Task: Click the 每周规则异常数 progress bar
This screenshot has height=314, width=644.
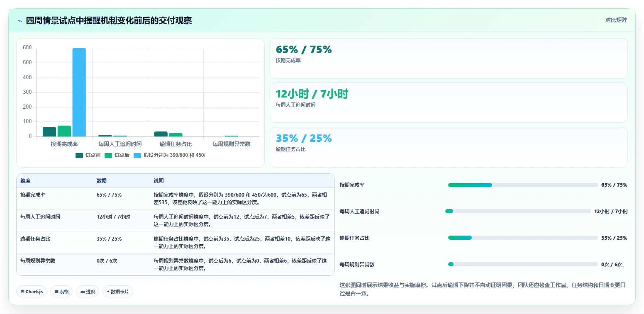Action: coord(523,264)
